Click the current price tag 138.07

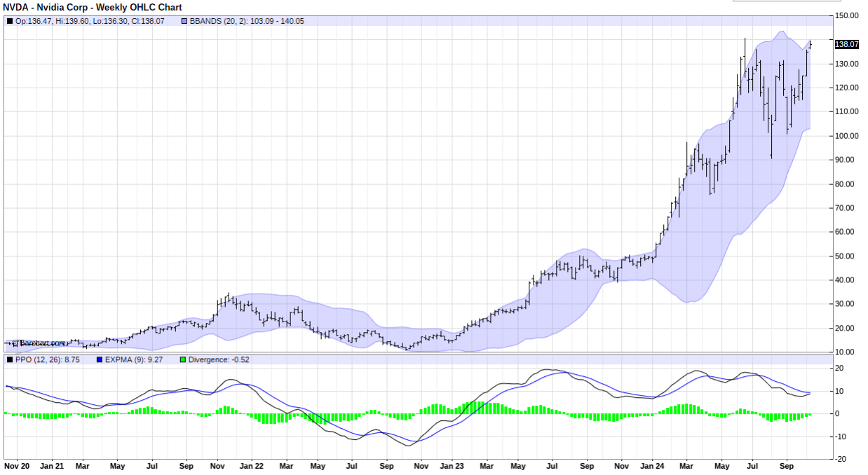point(847,44)
